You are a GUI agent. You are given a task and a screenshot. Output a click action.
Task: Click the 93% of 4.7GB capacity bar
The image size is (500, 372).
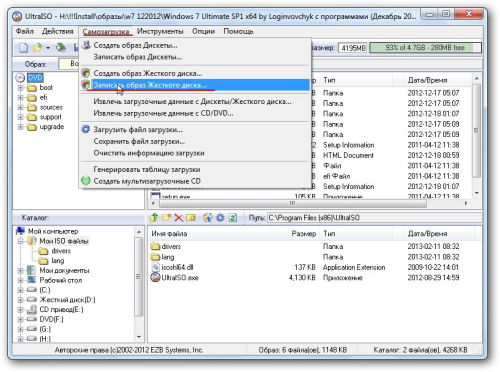click(x=425, y=48)
